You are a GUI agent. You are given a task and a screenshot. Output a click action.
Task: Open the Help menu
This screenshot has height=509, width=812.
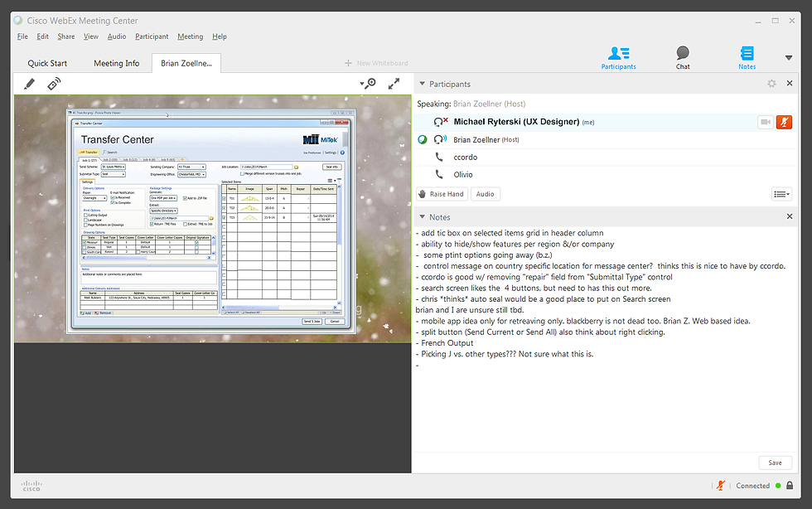219,36
